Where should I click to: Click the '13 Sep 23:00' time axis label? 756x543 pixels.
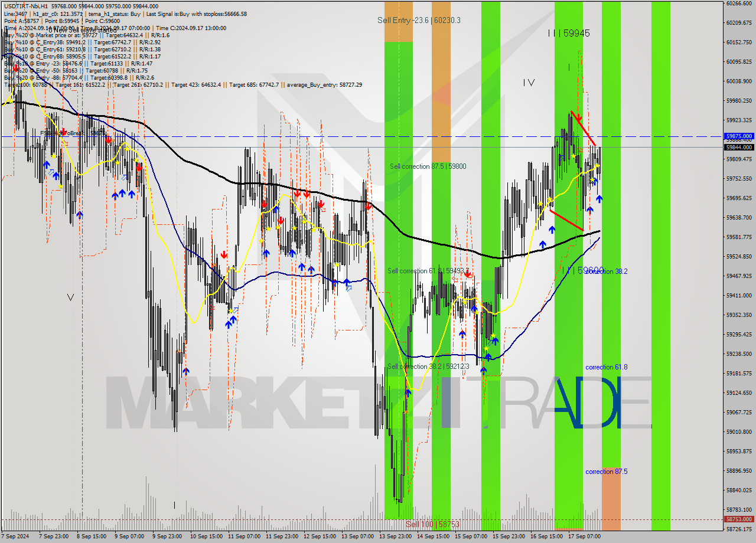pos(395,537)
